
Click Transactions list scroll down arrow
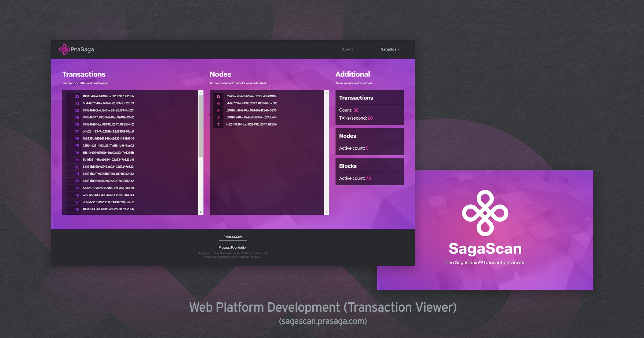[x=201, y=212]
